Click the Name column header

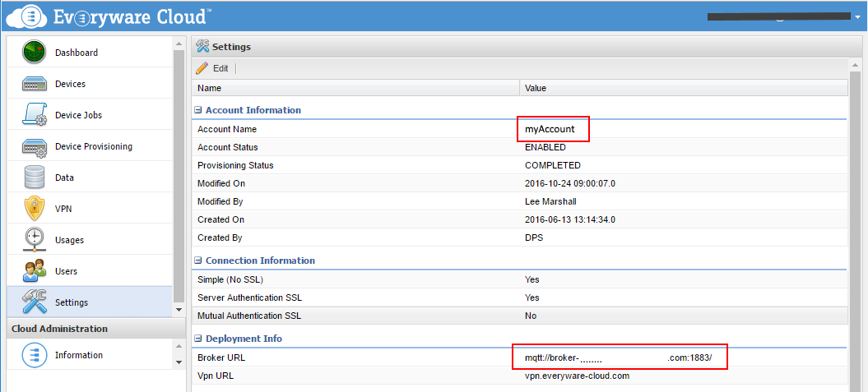tap(356, 88)
